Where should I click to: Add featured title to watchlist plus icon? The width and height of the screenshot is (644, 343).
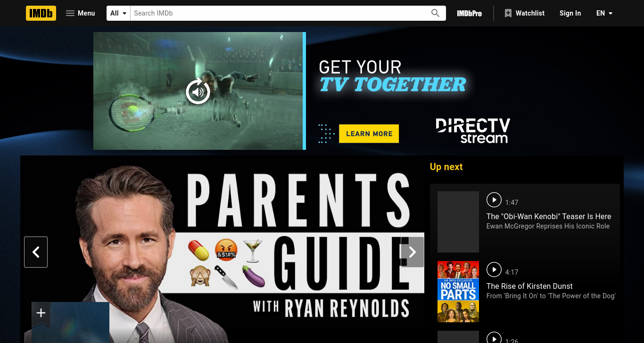(x=41, y=313)
